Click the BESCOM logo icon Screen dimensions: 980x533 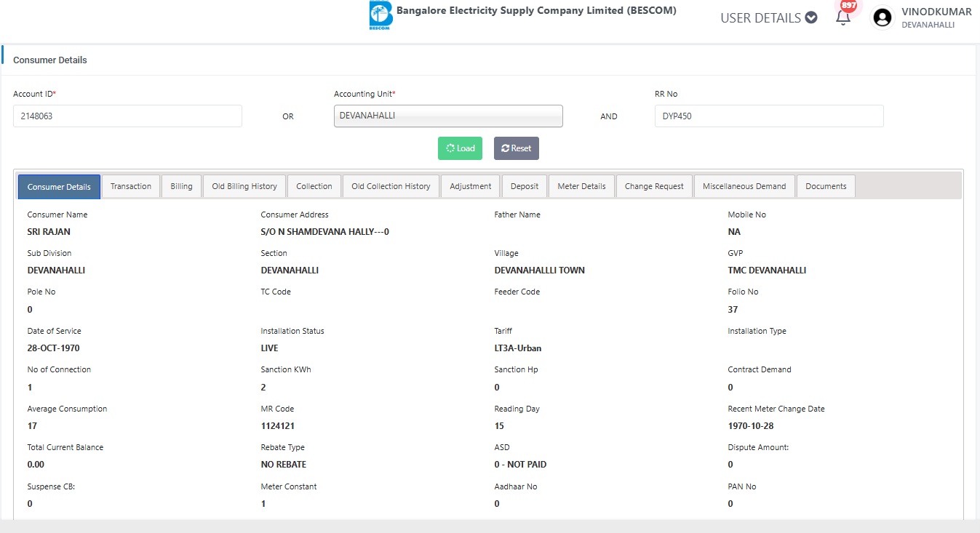[381, 15]
